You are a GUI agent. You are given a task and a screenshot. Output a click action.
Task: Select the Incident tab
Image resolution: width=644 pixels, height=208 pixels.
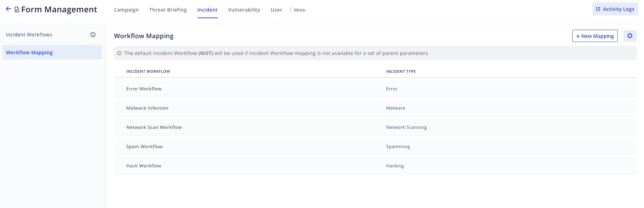pos(207,10)
